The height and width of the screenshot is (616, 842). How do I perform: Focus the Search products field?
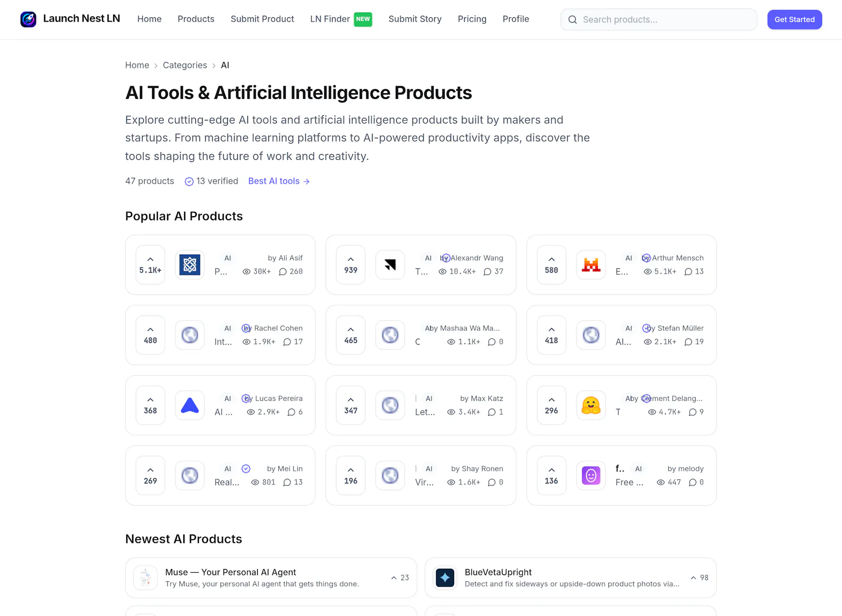point(659,19)
